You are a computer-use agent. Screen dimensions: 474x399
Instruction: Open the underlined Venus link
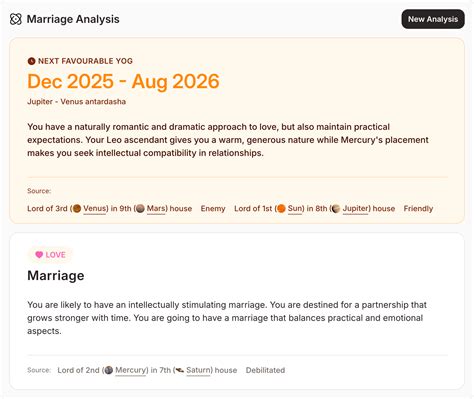95,209
